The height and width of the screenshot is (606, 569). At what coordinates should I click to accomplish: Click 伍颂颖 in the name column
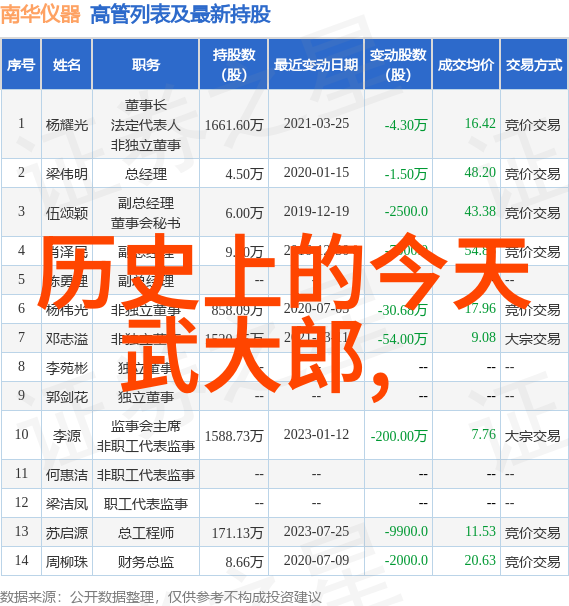point(67,213)
